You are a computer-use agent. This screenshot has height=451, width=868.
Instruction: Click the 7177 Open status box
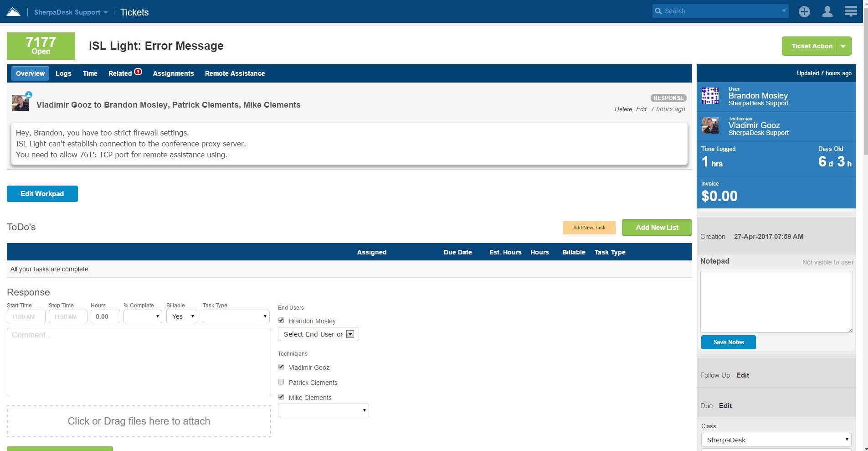(41, 46)
